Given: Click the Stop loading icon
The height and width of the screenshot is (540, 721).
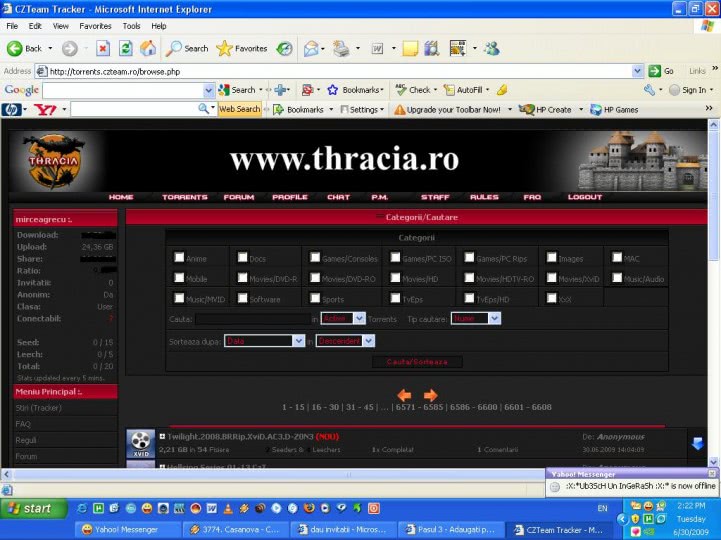Looking at the screenshot, I should coord(103,48).
